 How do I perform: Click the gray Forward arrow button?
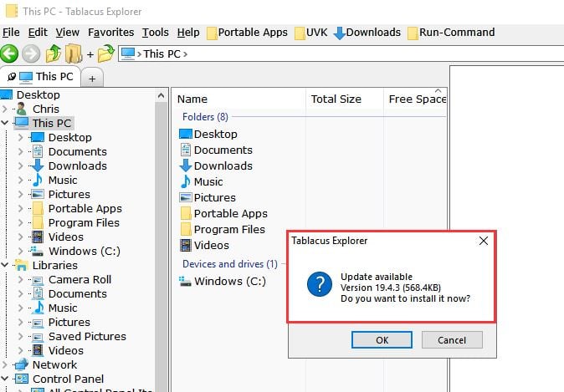[31, 53]
